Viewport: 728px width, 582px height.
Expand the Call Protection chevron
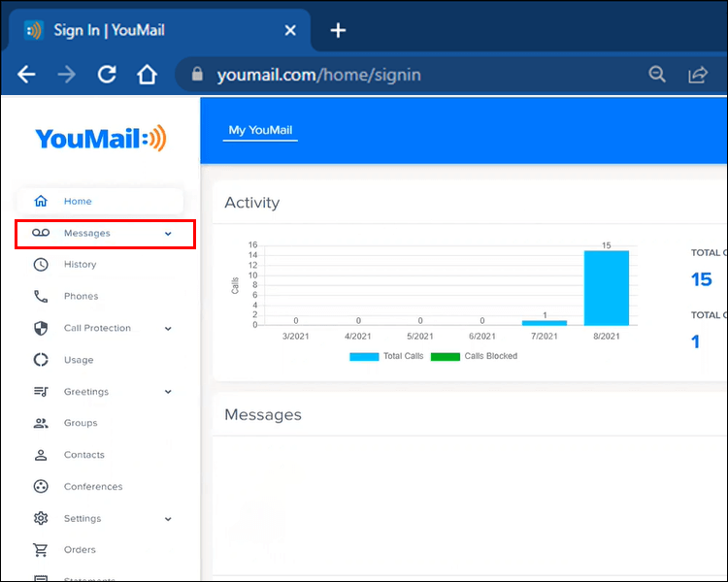168,329
